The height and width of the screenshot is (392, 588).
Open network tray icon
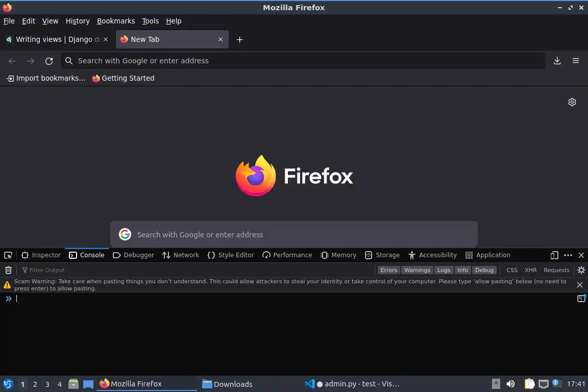point(544,384)
